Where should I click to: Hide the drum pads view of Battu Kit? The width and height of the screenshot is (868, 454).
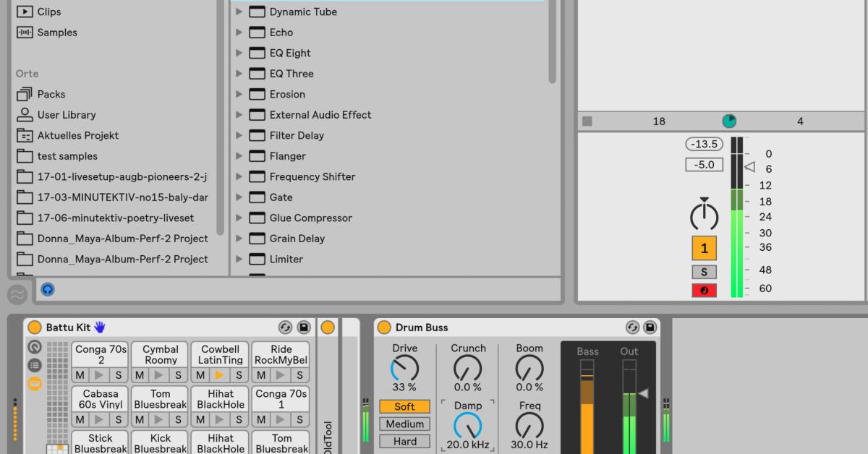coord(34,384)
